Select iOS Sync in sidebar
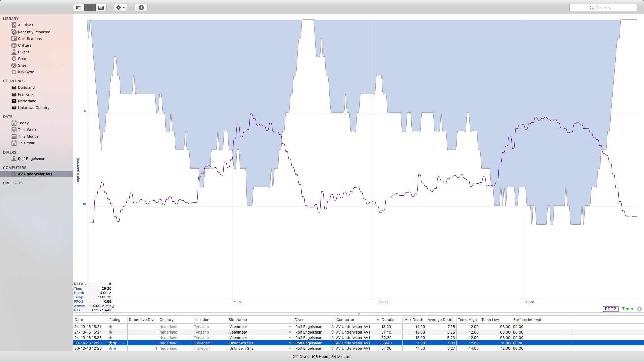Screen dimensions: 644x362 coord(26,72)
